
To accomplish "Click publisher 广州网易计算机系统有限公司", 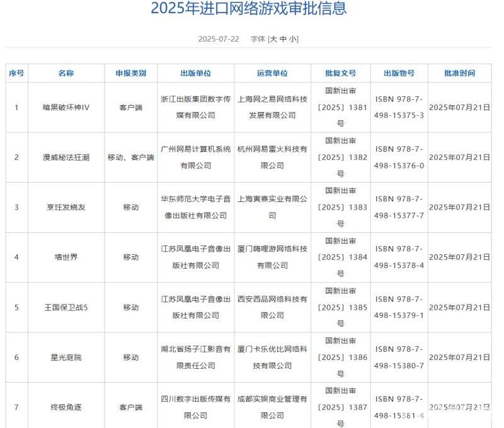I will pos(196,157).
